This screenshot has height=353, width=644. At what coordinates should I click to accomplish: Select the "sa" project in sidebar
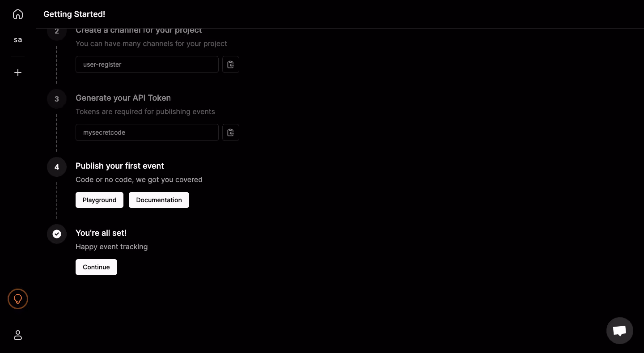pos(18,40)
